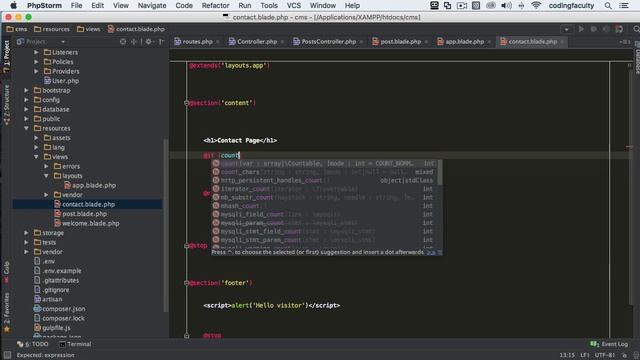Open the Favorites tool window button

click(x=6, y=312)
